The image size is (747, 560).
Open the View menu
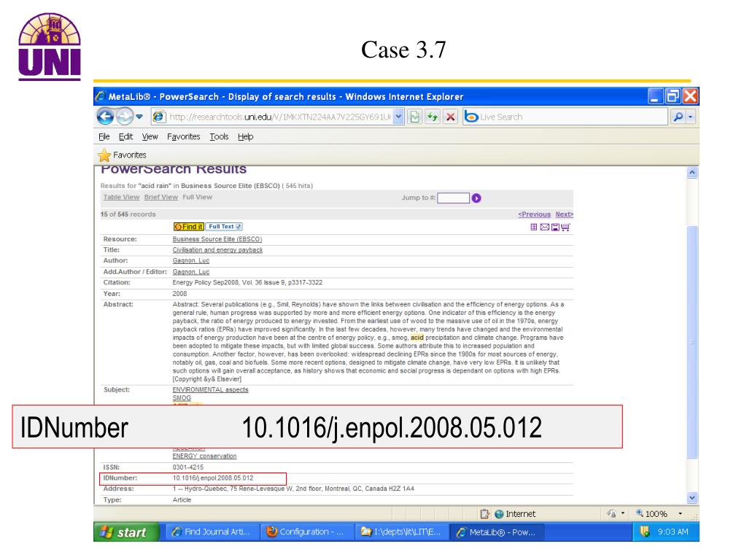(150, 136)
